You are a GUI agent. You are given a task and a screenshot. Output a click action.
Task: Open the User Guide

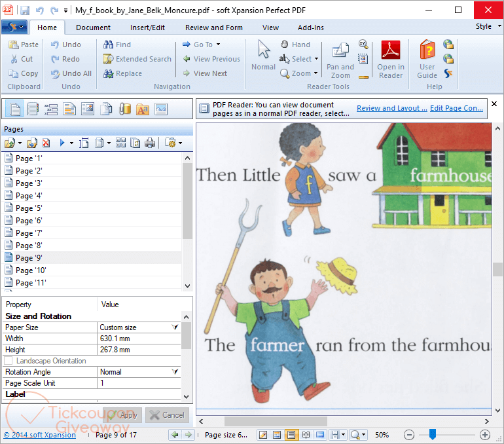[x=427, y=60]
